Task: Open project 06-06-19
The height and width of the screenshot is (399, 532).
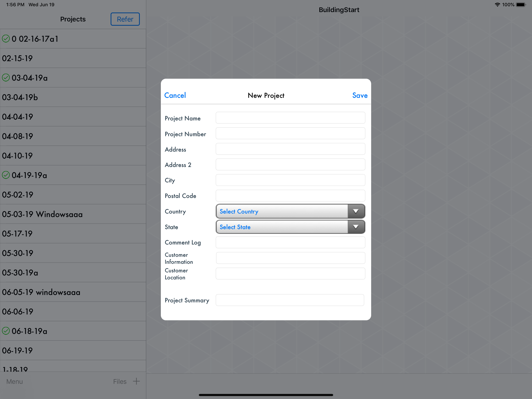Action: click(73, 312)
